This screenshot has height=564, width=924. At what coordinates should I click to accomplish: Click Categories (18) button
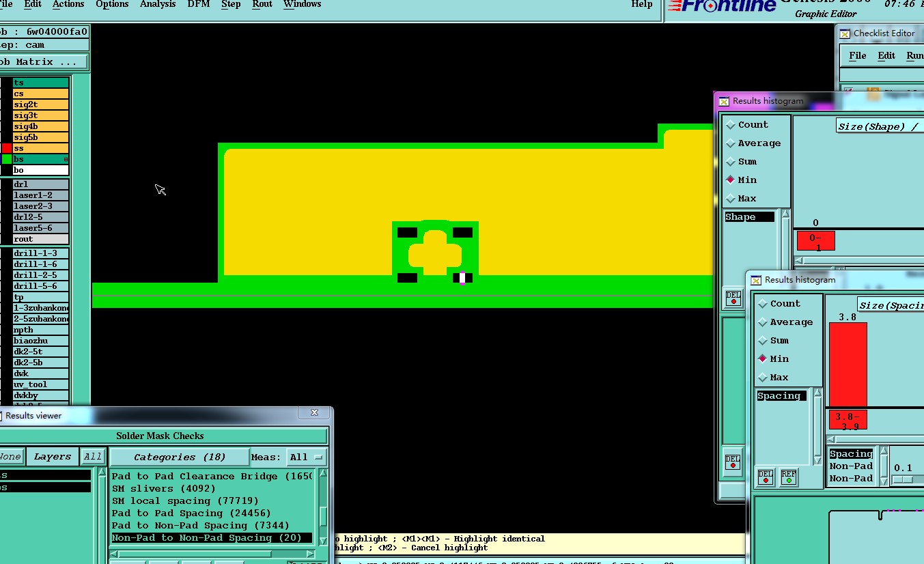click(x=180, y=457)
